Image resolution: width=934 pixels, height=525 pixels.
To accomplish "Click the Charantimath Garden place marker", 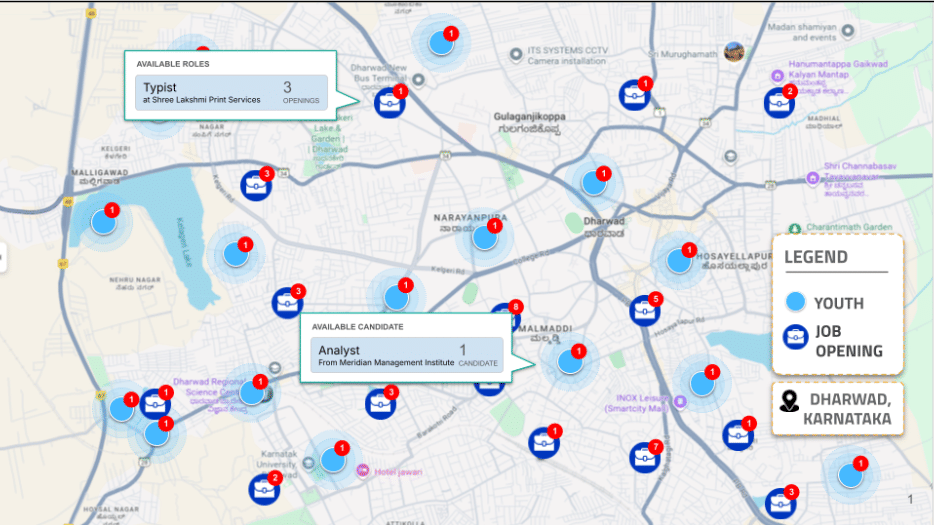I will [x=795, y=228].
